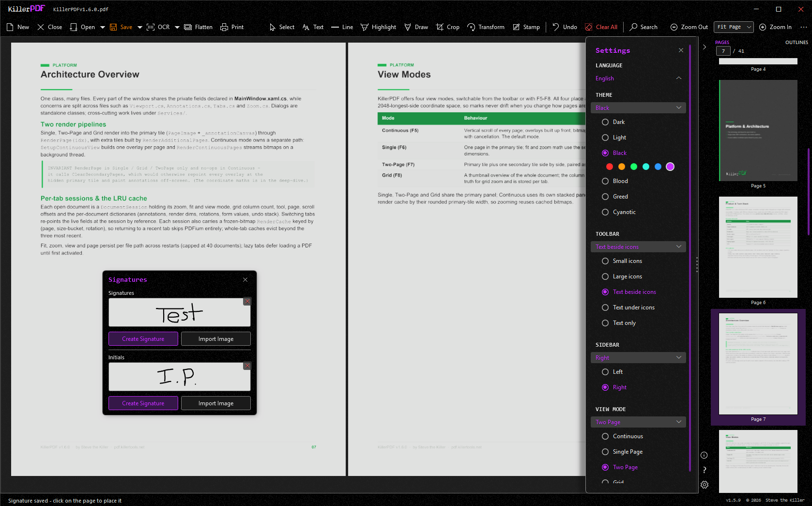Screen dimensions: 812x506
Task: Delete the I.P. initials with red X
Action: click(247, 366)
